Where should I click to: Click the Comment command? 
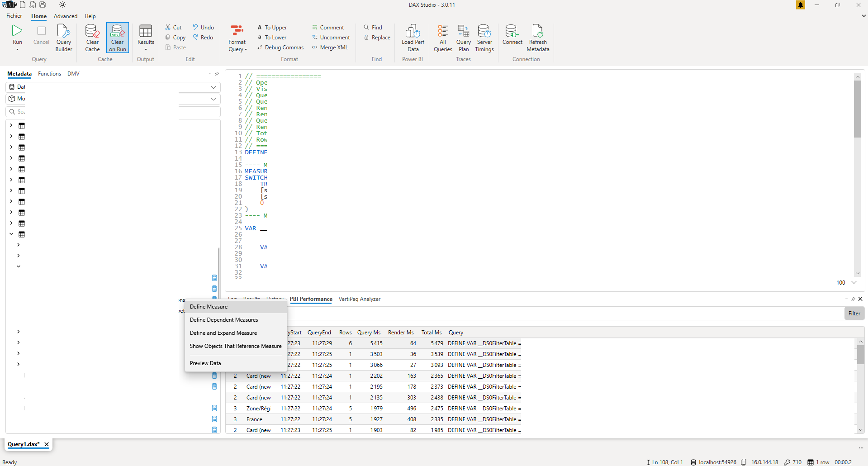point(328,28)
